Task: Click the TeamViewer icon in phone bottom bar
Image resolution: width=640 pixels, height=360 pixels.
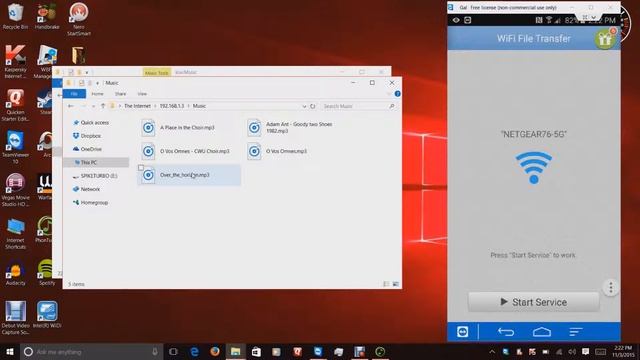Action: pyautogui.click(x=462, y=332)
